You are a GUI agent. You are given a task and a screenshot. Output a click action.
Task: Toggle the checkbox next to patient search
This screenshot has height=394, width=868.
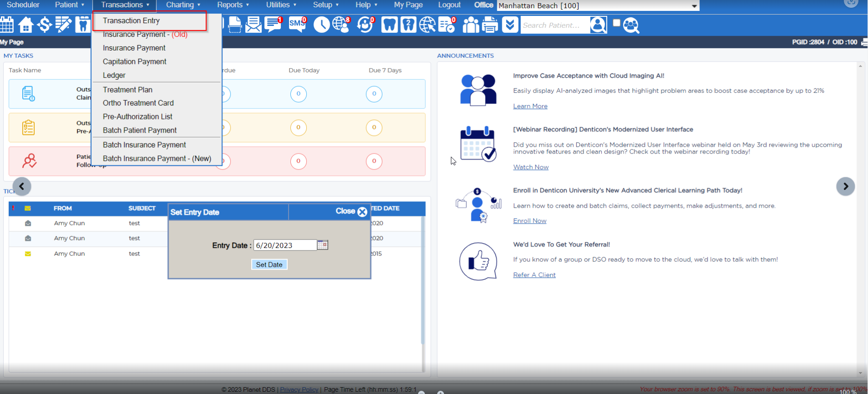coord(616,23)
